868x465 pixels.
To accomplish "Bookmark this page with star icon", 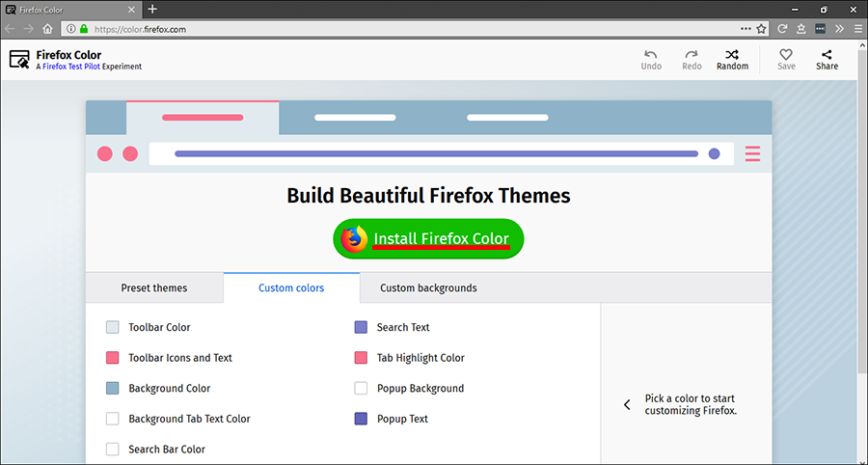I will click(x=761, y=29).
